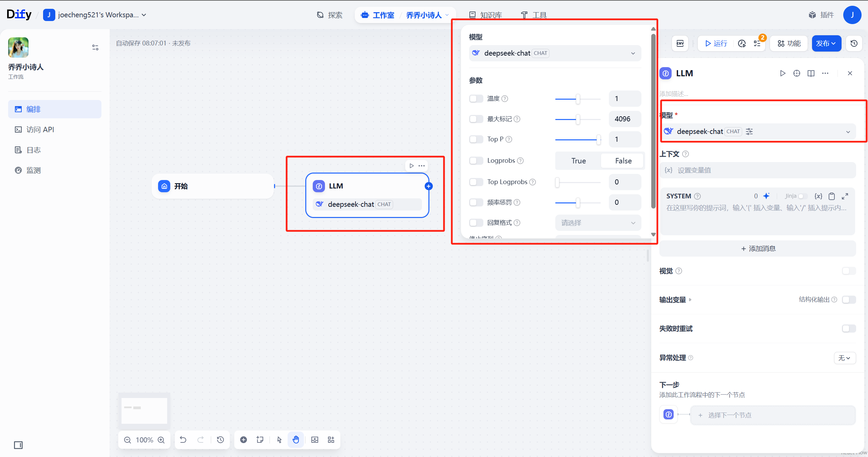Image resolution: width=868 pixels, height=457 pixels.
Task: Click the 最大标记 slider handle
Action: (x=578, y=119)
